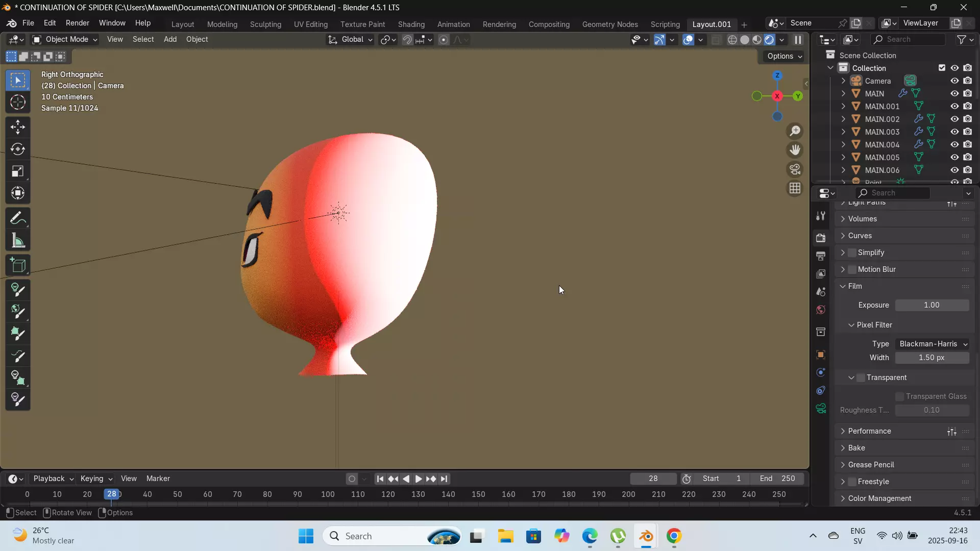Open the Blackman-Harris filter type dropdown

[x=932, y=344]
